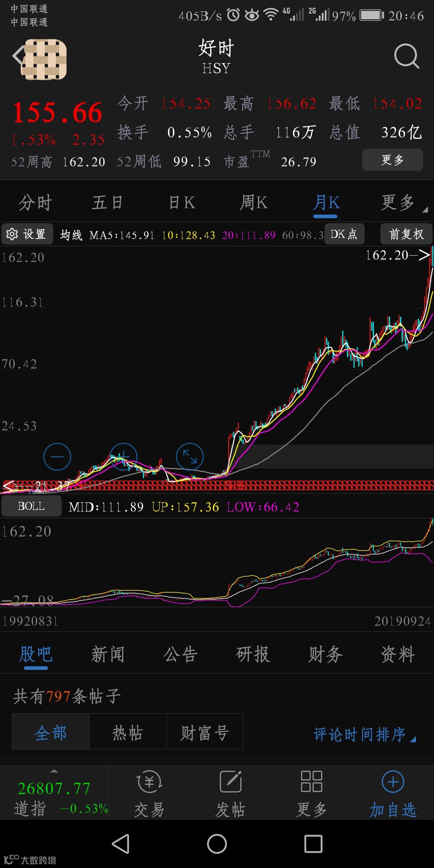Tap Android back navigation button
The width and height of the screenshot is (434, 868).
121,844
